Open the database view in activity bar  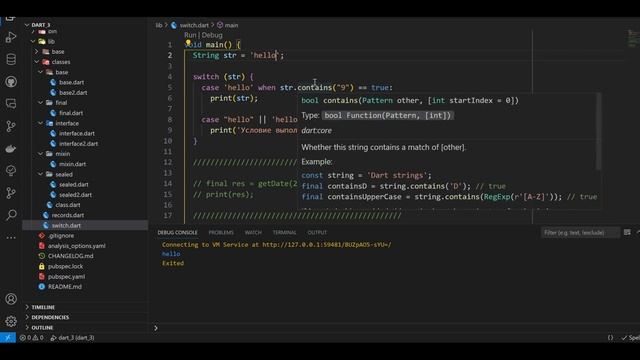coord(11,59)
